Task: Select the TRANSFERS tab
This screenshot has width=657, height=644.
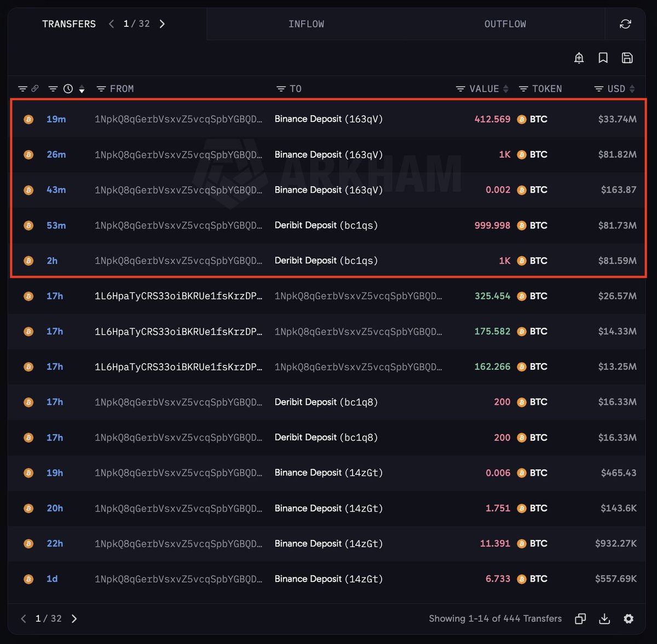Action: pyautogui.click(x=69, y=24)
